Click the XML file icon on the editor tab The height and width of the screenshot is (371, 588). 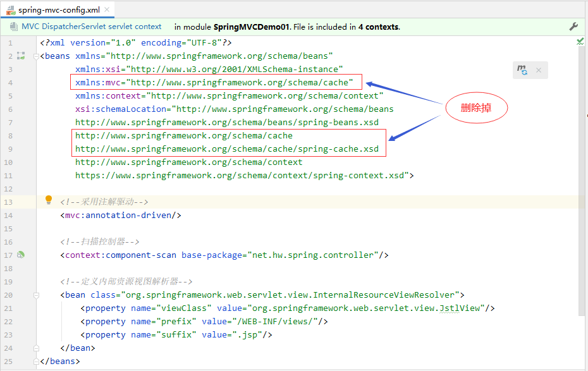click(11, 10)
